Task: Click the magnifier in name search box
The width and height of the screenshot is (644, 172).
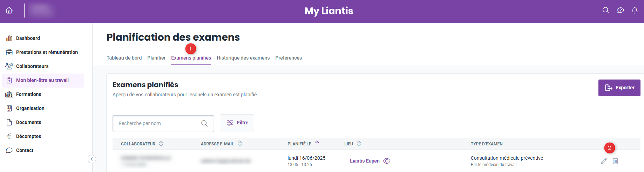Action: pyautogui.click(x=204, y=123)
